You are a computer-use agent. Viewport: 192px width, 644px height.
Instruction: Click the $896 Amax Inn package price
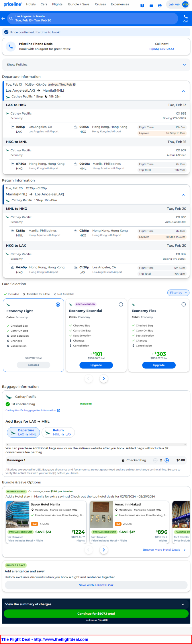[x=162, y=532]
